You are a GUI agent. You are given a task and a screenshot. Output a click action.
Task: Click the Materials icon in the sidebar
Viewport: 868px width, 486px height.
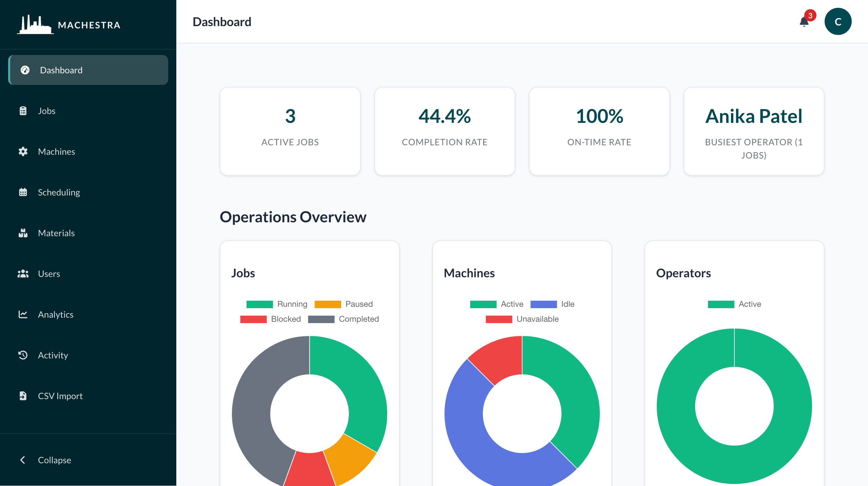click(23, 233)
